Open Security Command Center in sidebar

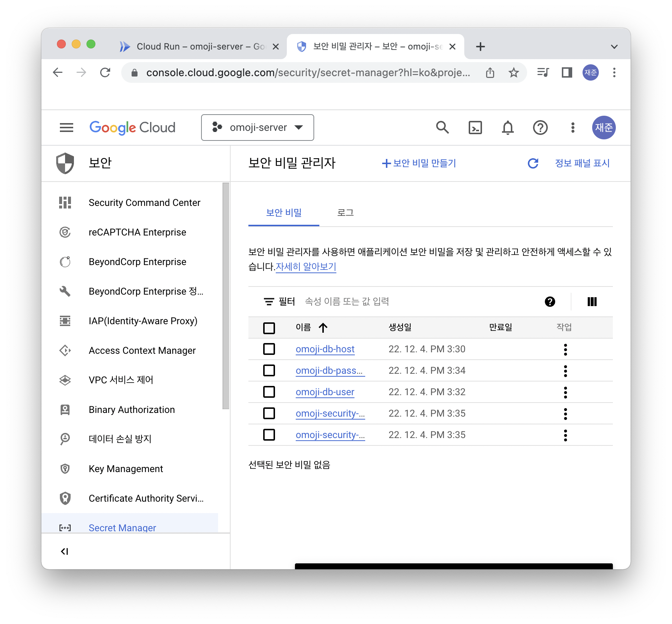coord(130,203)
